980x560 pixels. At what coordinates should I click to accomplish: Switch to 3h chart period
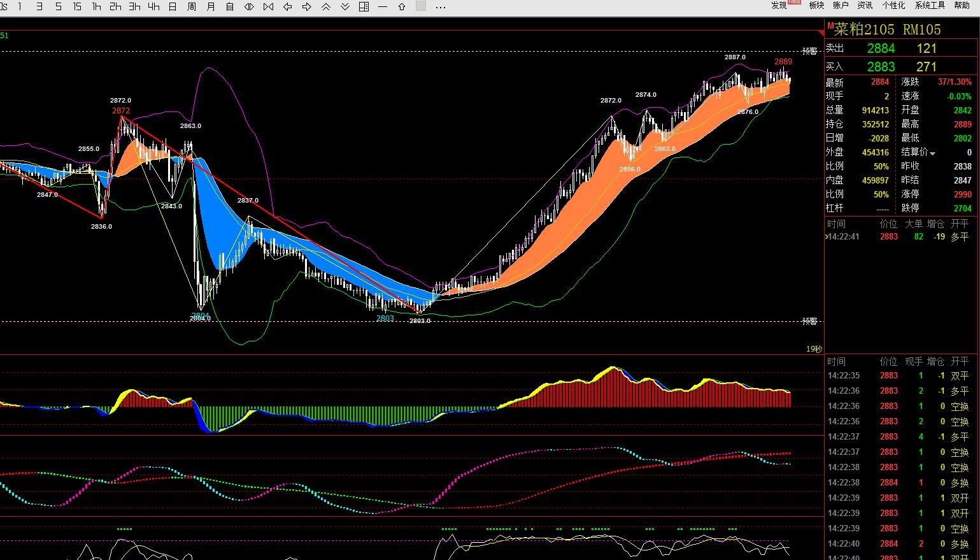click(x=134, y=6)
